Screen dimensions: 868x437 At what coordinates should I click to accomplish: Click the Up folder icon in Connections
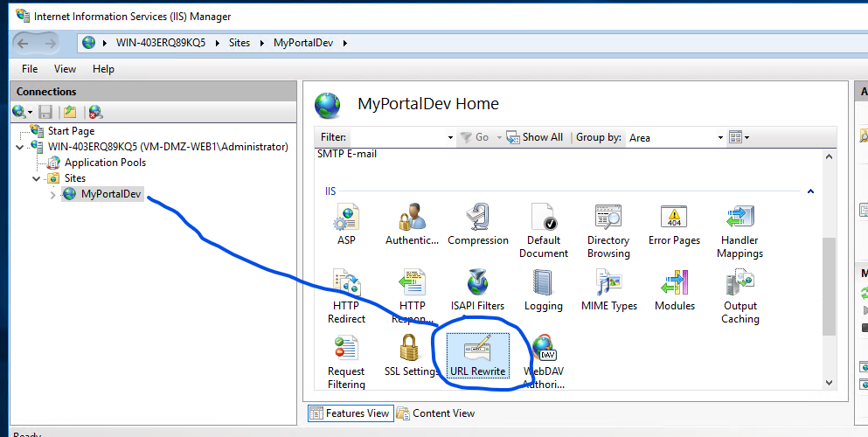pyautogui.click(x=70, y=112)
